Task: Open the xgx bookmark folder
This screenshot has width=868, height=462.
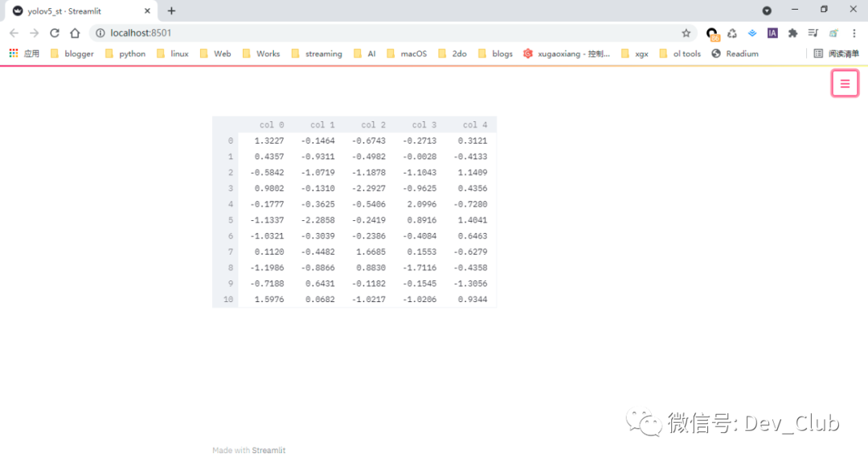Action: (635, 54)
